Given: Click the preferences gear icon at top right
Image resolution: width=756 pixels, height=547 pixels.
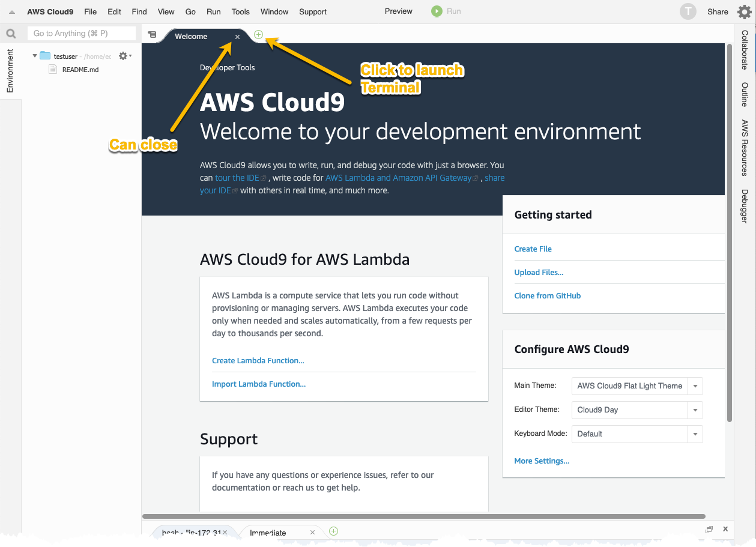Looking at the screenshot, I should tap(743, 11).
